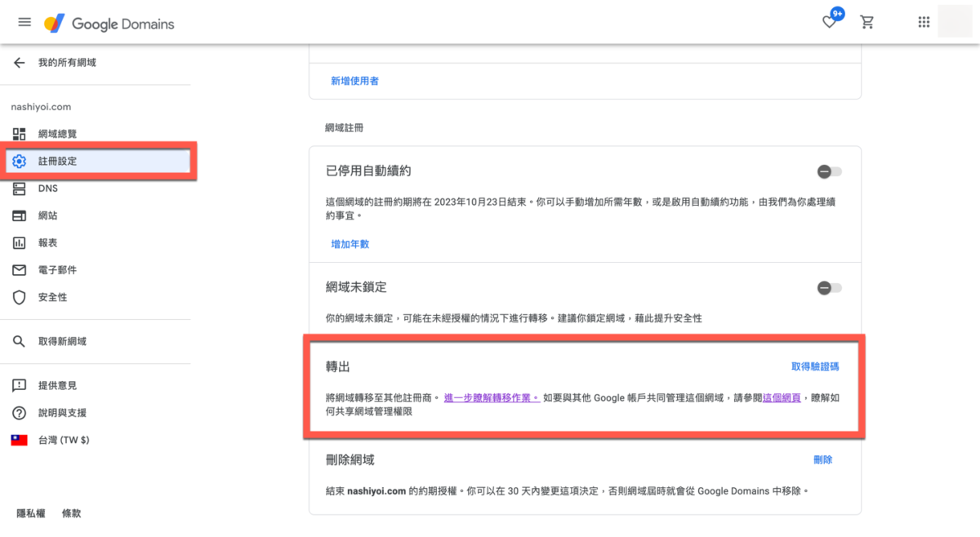Open 安全性 in sidebar
Image resolution: width=980 pixels, height=537 pixels.
pos(96,297)
